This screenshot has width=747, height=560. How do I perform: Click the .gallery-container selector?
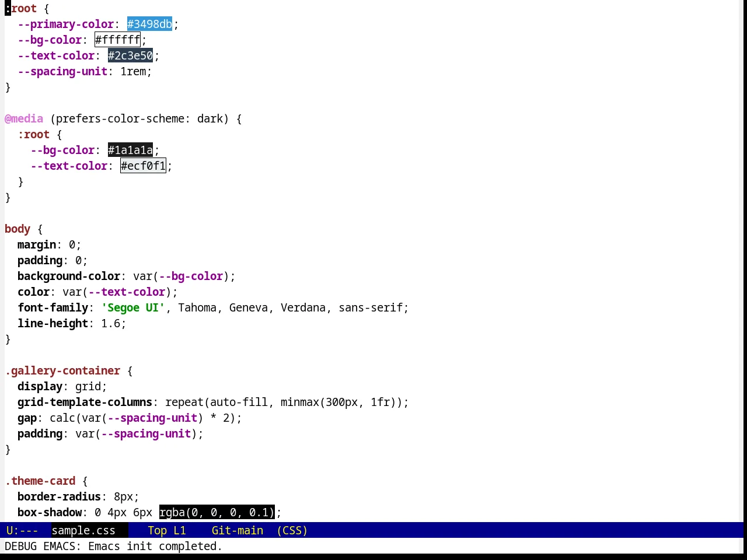[62, 370]
